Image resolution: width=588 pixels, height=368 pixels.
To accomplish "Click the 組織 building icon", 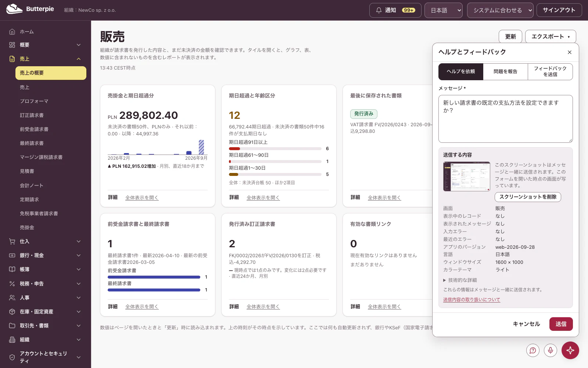I will tap(12, 340).
